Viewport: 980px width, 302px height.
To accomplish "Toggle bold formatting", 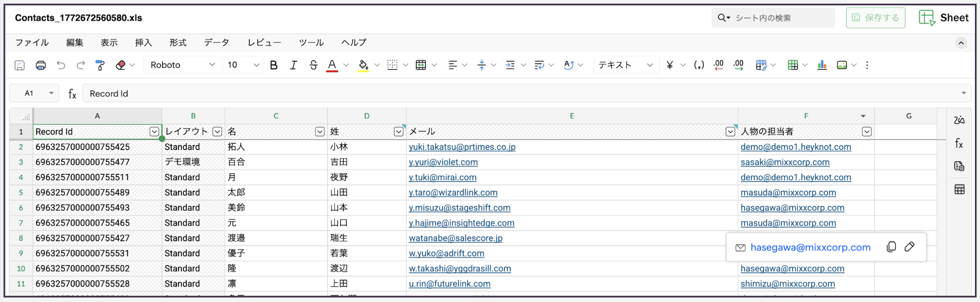I will coord(274,65).
